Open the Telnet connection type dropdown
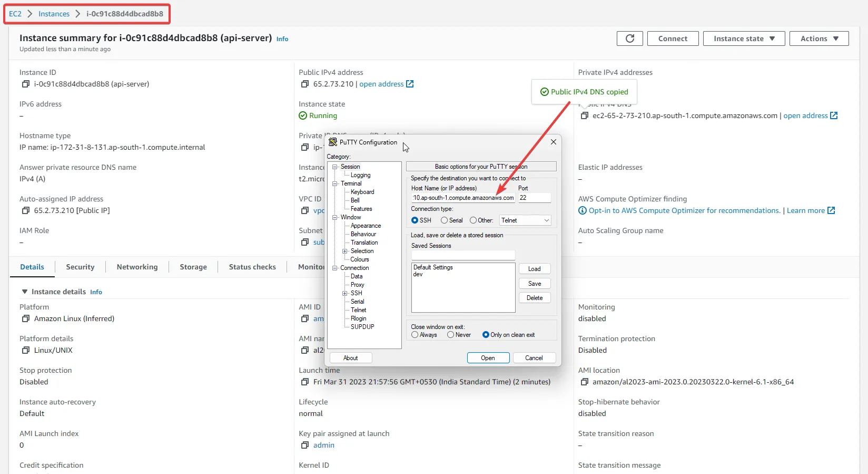The width and height of the screenshot is (868, 474). (525, 220)
